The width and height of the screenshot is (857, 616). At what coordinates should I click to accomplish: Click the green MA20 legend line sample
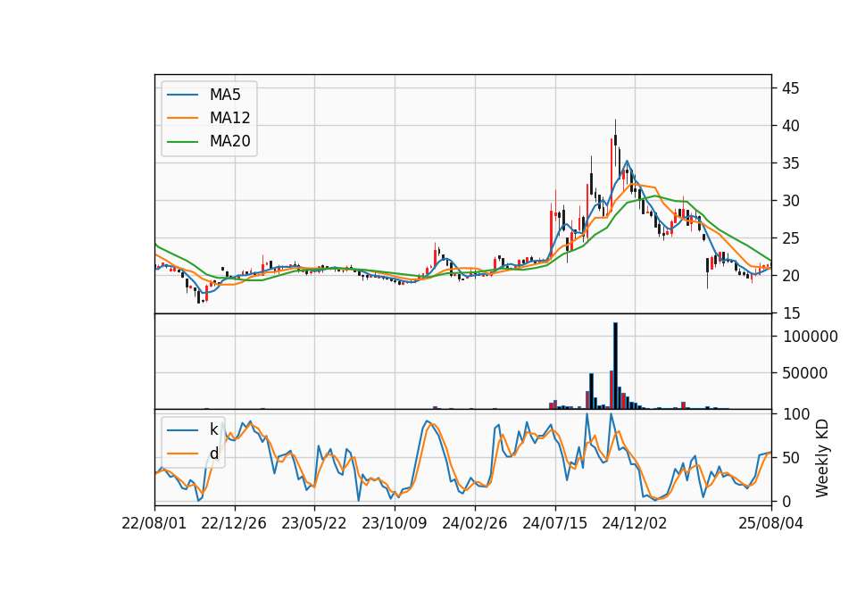pos(182,141)
